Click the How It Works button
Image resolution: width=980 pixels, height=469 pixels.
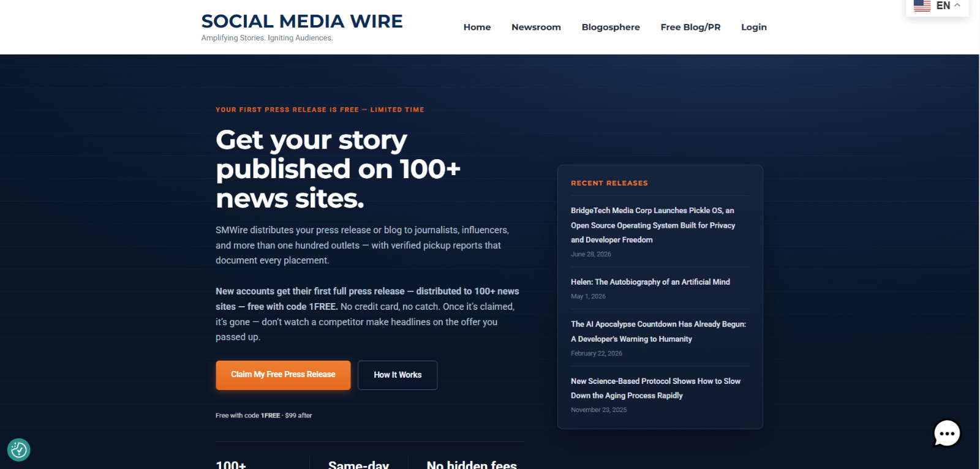pyautogui.click(x=398, y=375)
